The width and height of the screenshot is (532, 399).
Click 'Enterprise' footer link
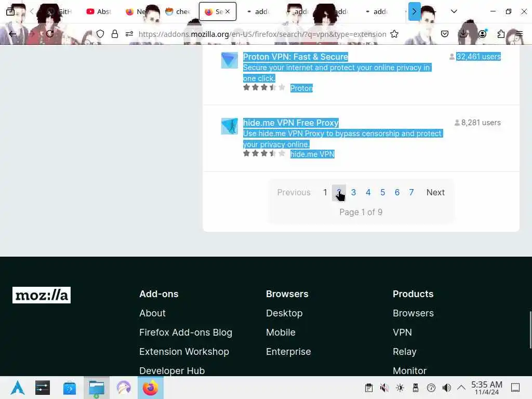point(288,352)
